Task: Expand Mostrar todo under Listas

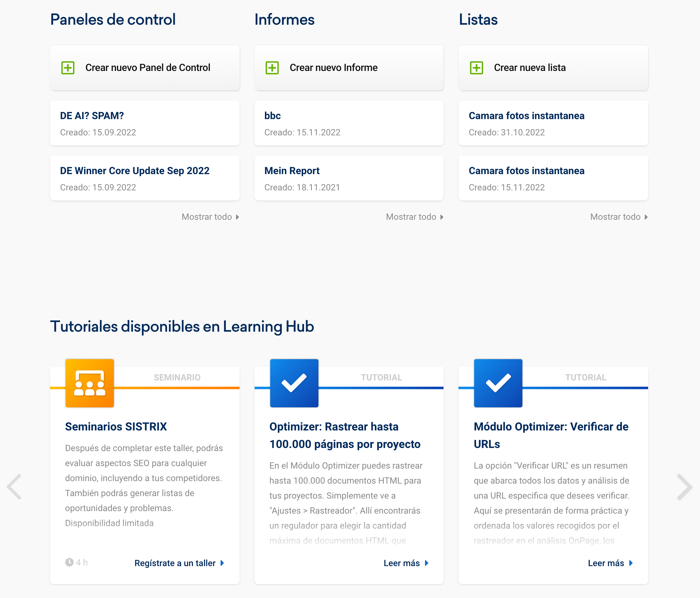Action: [619, 217]
